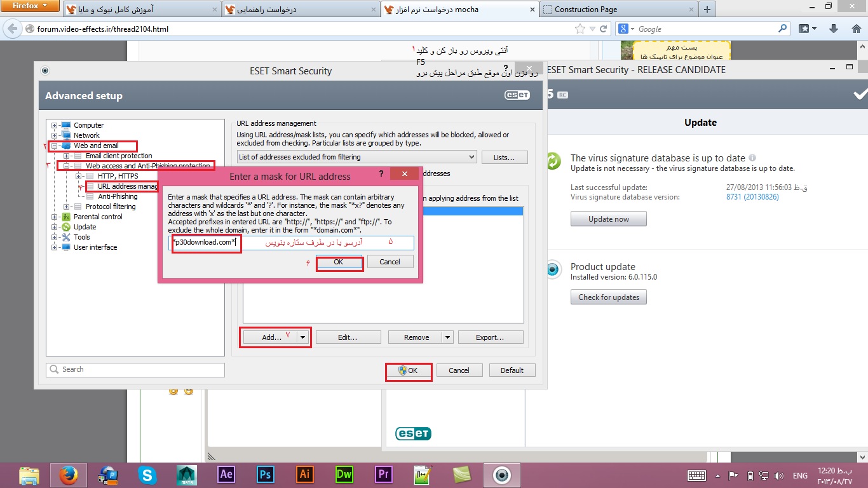The width and height of the screenshot is (868, 488).
Task: Switch to the 'آموزش کامل نیوک و مایا' tab
Action: 142,10
